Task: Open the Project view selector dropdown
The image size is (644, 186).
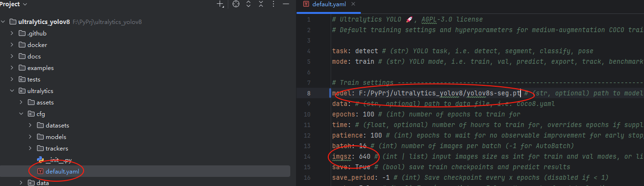Action: [x=14, y=4]
